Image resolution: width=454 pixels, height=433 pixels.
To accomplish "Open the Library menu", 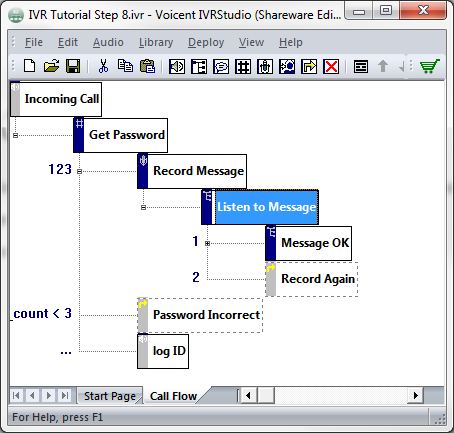I will 156,42.
